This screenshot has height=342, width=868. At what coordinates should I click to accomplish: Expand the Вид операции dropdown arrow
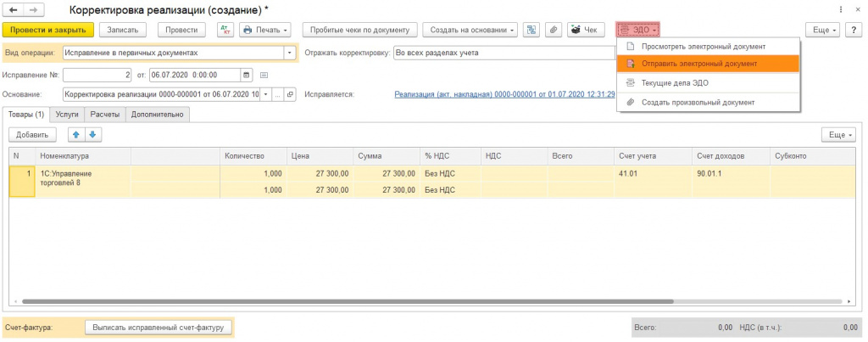coord(290,53)
